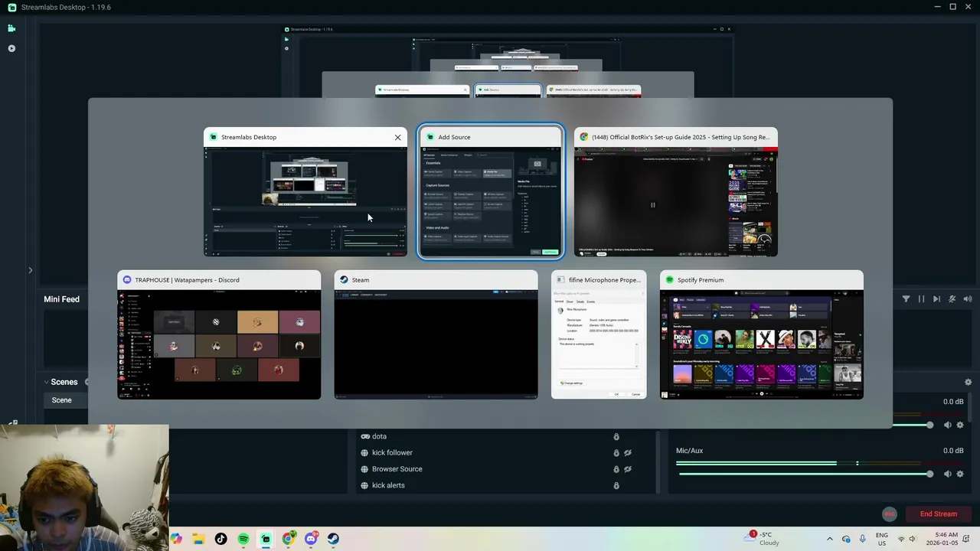Open the TikTok taskbar icon
This screenshot has width=980, height=551.
coord(221,539)
